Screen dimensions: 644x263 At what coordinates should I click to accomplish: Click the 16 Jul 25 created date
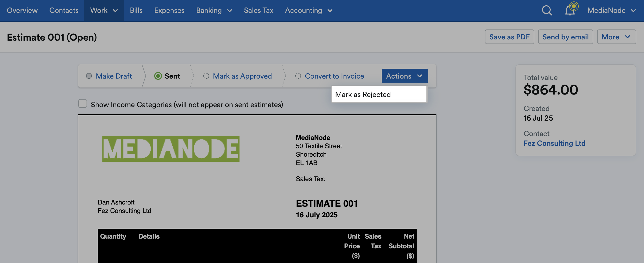(538, 118)
